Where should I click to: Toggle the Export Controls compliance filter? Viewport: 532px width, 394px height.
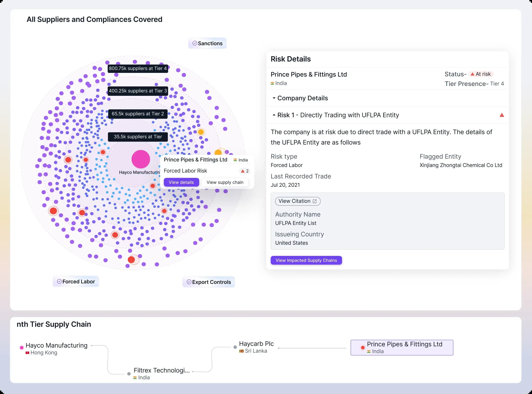[x=209, y=282]
